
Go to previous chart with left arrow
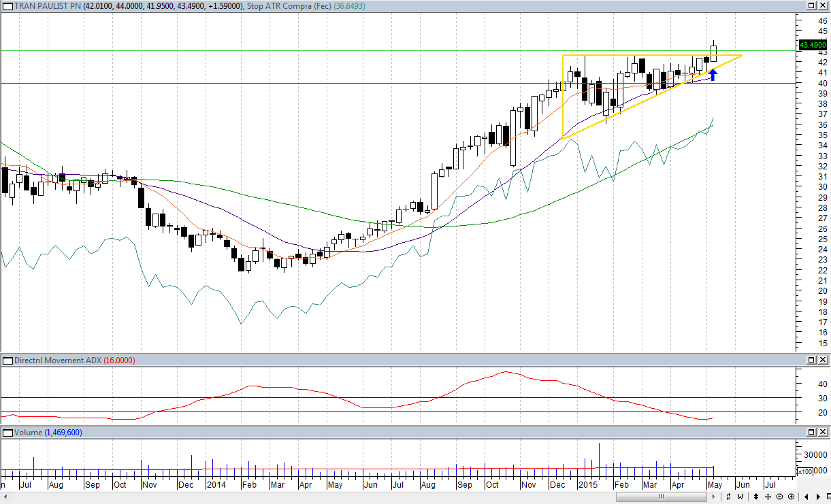click(x=807, y=497)
